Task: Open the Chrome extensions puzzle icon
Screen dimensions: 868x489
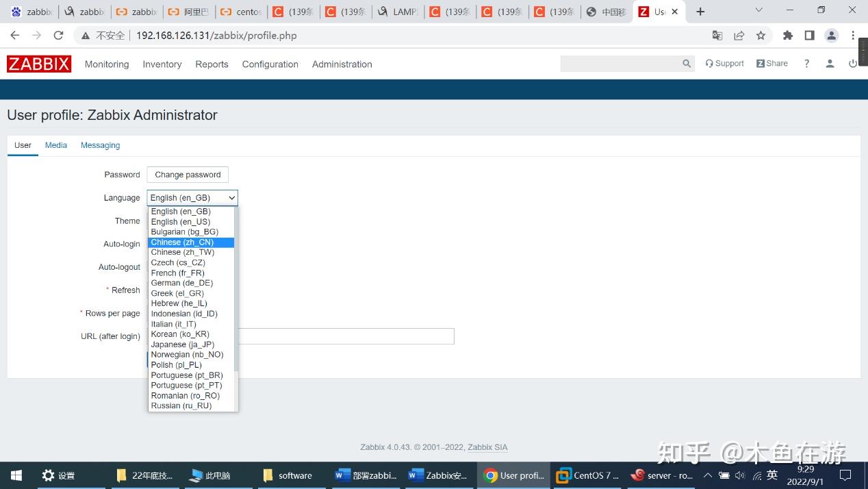Action: click(x=788, y=36)
